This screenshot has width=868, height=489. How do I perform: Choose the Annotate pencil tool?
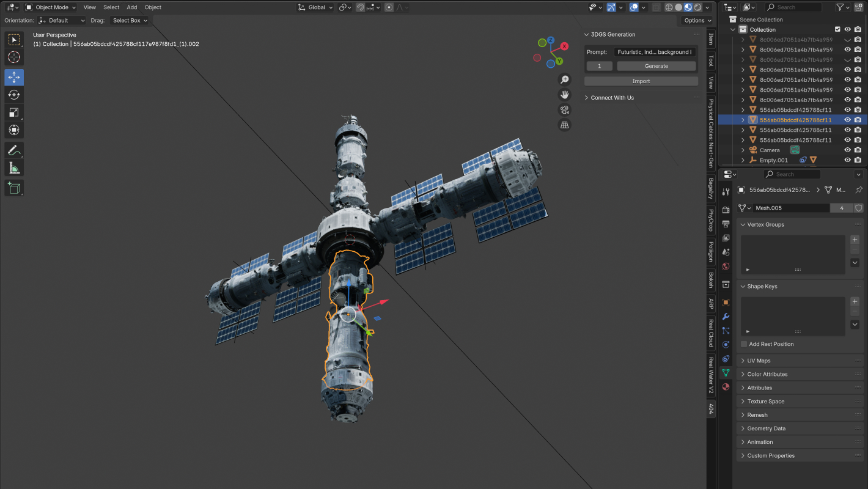point(14,150)
